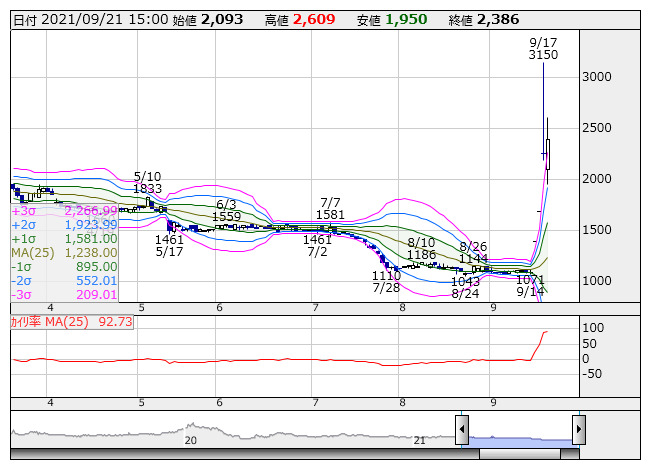This screenshot has width=653, height=470.
Task: Click the MA(25) 1,238.00 legend row
Action: [64, 253]
